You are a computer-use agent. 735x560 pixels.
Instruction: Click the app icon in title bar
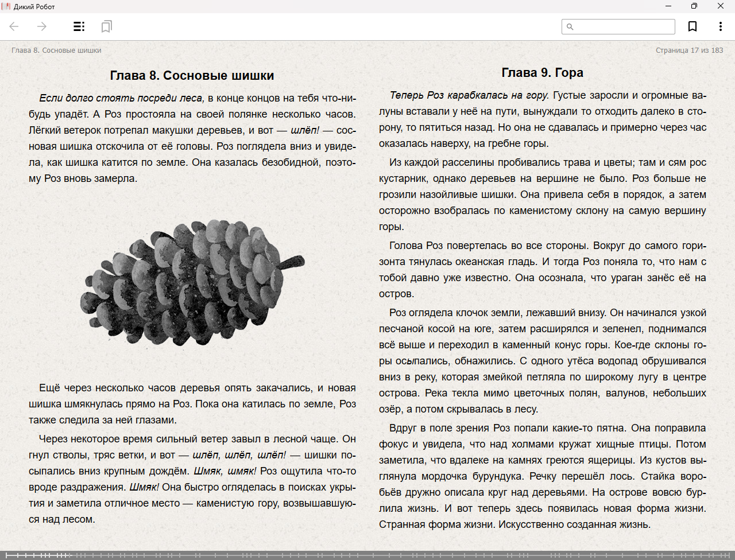(x=6, y=6)
